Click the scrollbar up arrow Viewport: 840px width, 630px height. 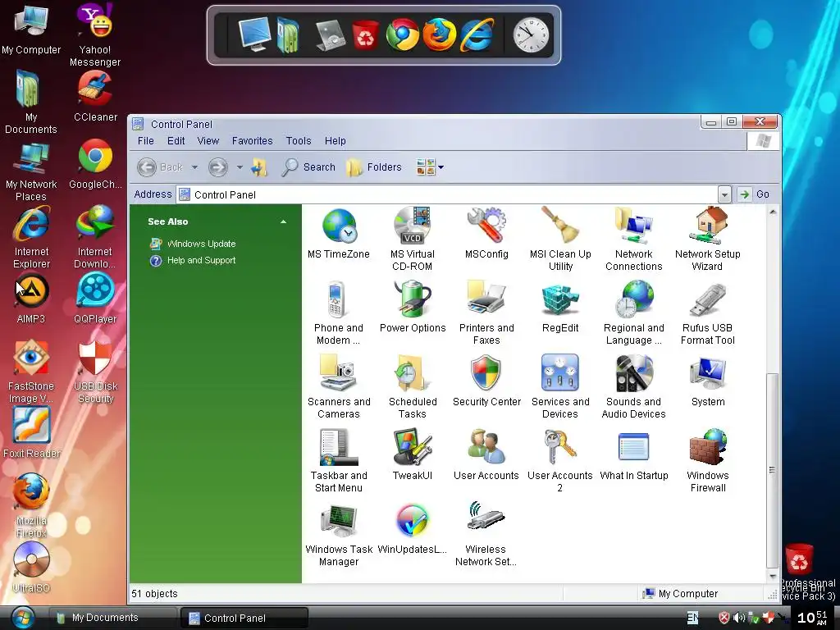click(773, 212)
